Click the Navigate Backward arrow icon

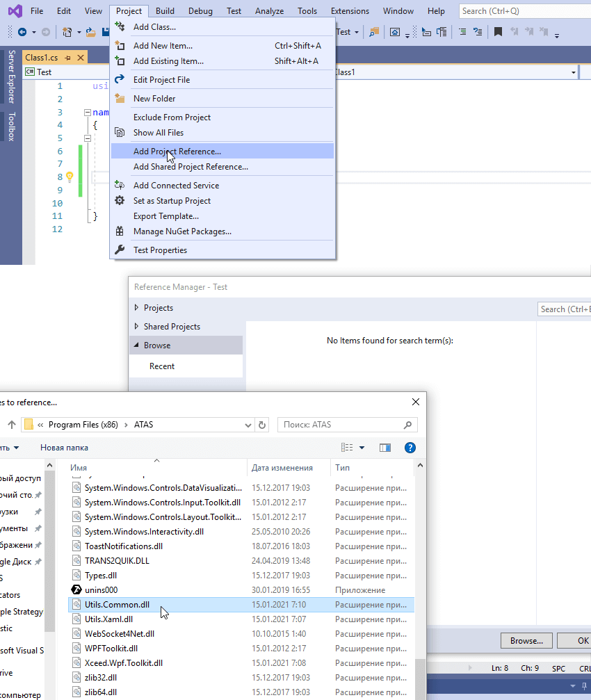[x=22, y=32]
